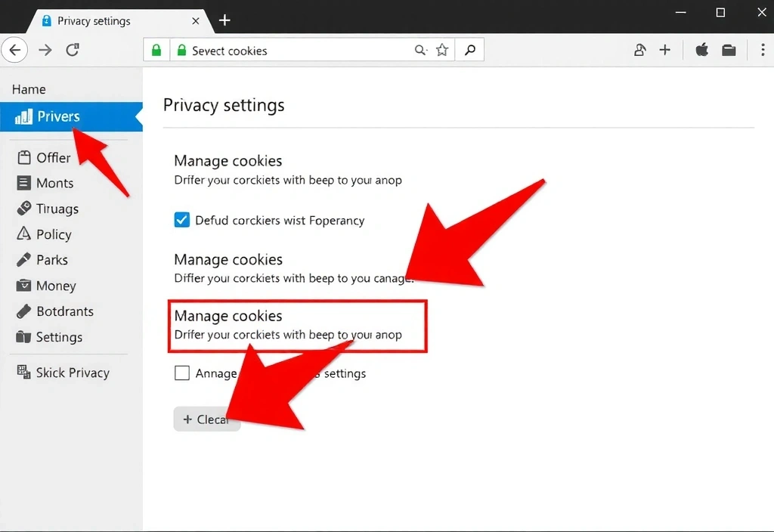Uncheck Defud corckiers wist Foperancy

(x=181, y=220)
